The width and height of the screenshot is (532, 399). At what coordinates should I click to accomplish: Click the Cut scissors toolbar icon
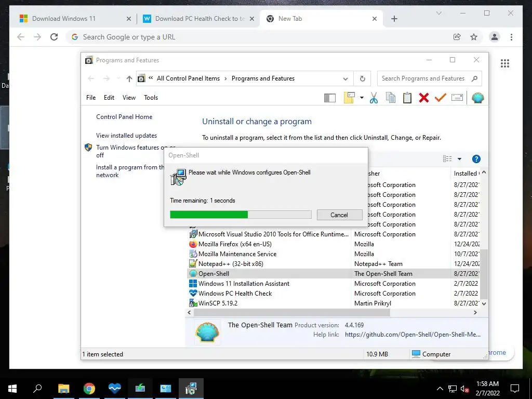374,98
